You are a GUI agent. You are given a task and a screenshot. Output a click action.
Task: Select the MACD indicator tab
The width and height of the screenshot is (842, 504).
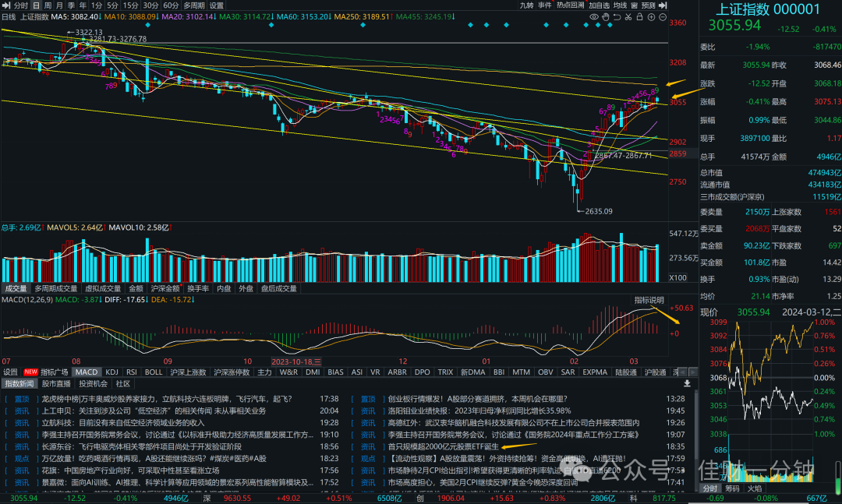(x=87, y=372)
